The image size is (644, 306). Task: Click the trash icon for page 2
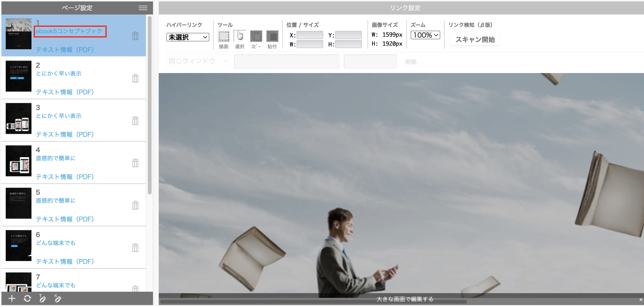(x=135, y=78)
